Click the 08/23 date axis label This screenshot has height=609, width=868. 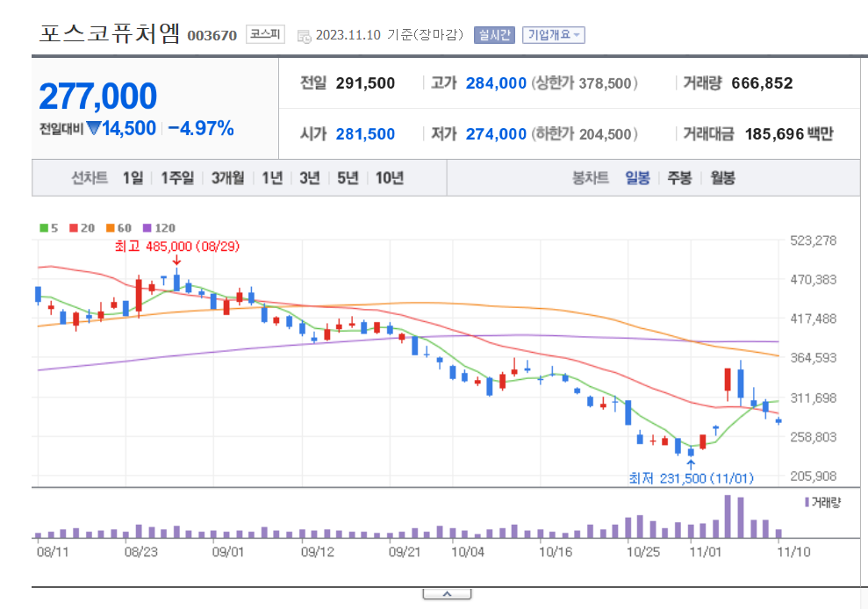coord(140,552)
